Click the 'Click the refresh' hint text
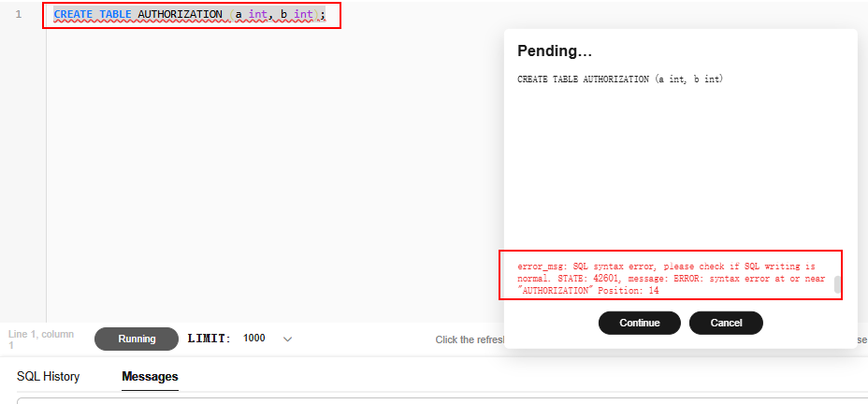 click(x=470, y=339)
